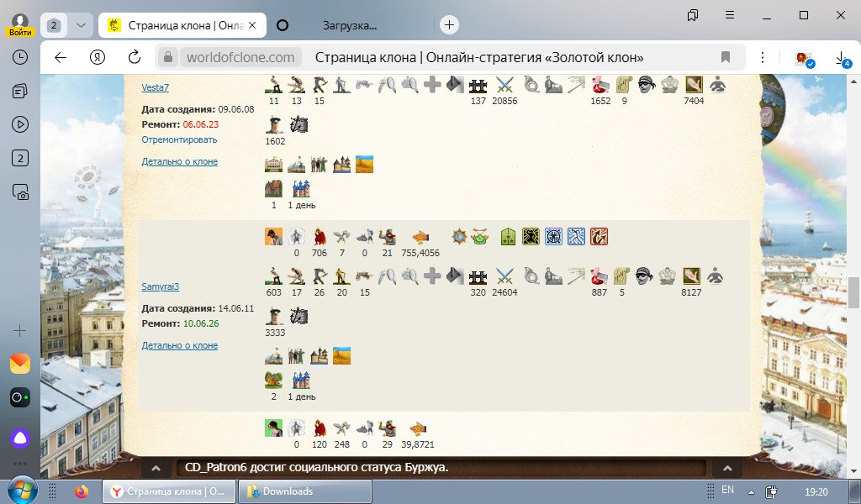
Task: Expand the news ticker right chevron arrow
Action: pyautogui.click(x=726, y=468)
